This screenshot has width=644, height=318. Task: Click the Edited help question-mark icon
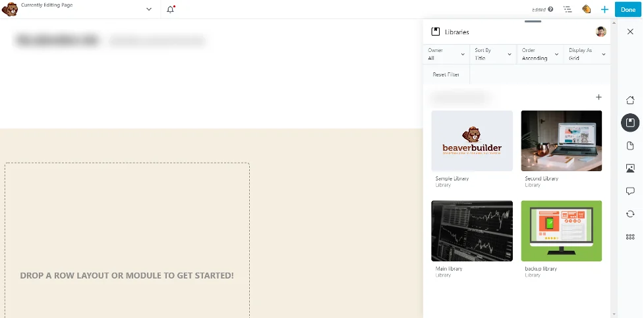[x=550, y=9]
